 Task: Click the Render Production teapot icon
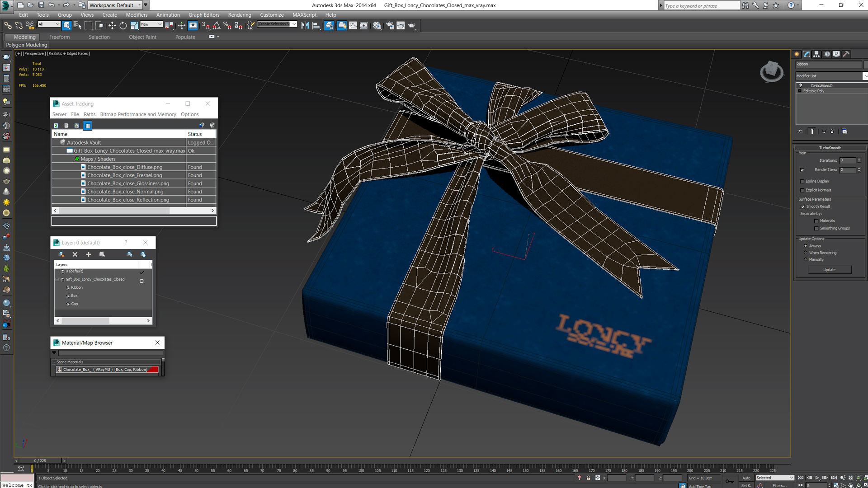[x=412, y=26]
